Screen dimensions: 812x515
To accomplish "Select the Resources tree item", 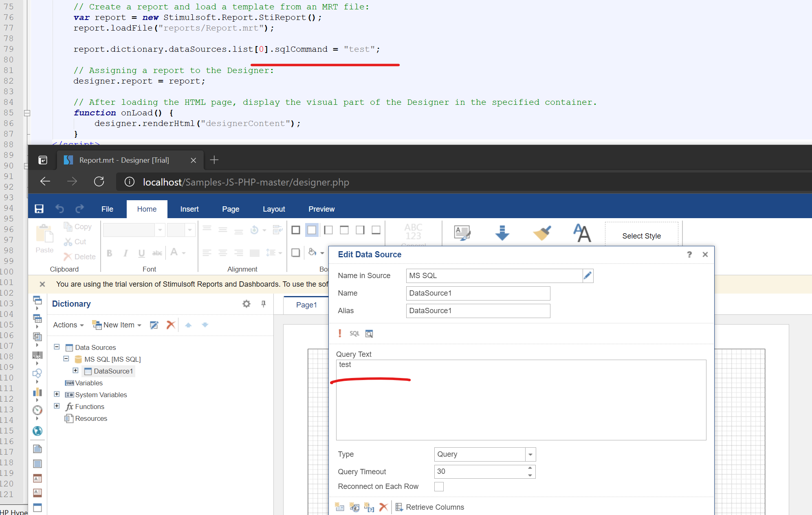I will pyautogui.click(x=86, y=418).
